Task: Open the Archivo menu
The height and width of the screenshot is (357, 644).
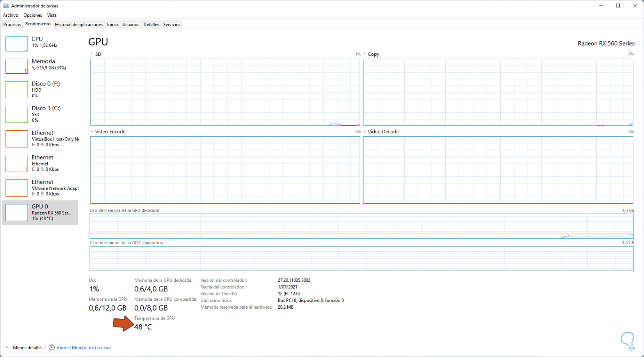Action: (11, 15)
